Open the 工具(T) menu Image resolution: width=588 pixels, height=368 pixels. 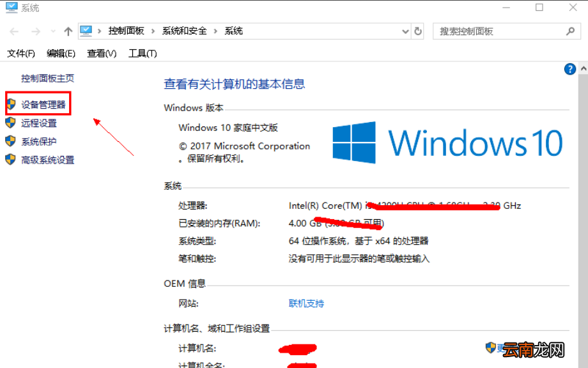pos(143,54)
